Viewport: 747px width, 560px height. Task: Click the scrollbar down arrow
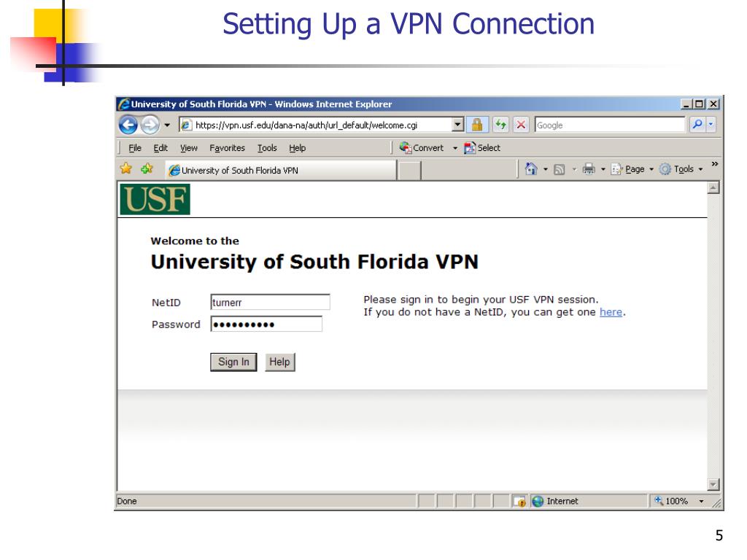coord(713,485)
